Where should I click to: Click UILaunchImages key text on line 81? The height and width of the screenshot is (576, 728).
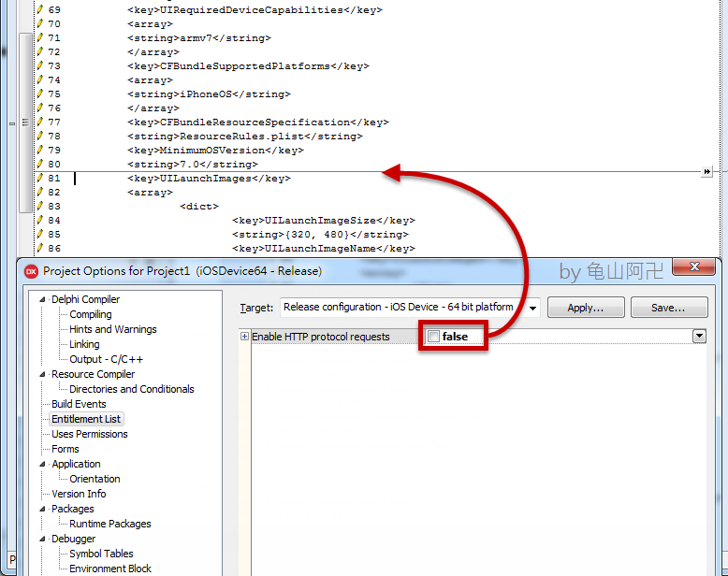[209, 179]
